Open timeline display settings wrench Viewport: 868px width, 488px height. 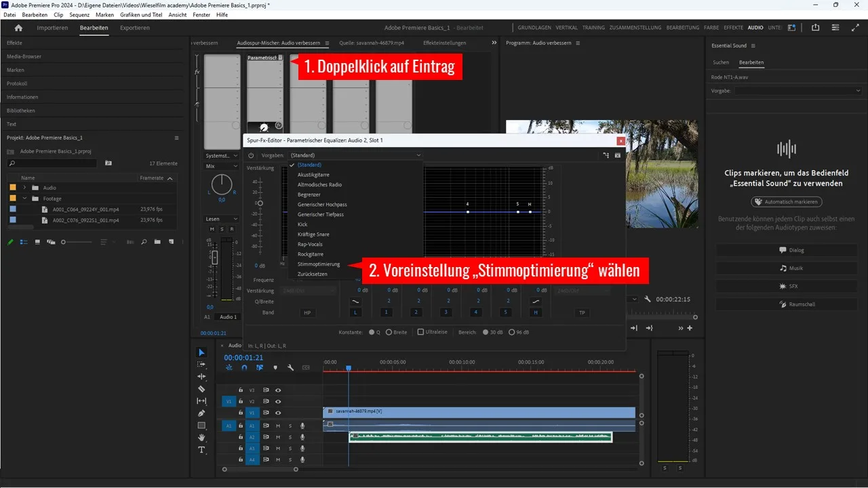[290, 367]
